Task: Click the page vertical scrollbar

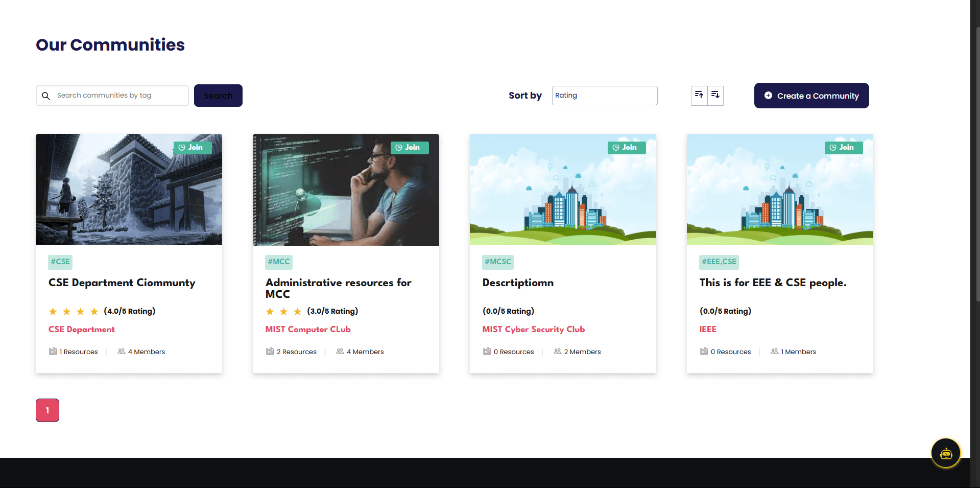Action: pyautogui.click(x=977, y=164)
